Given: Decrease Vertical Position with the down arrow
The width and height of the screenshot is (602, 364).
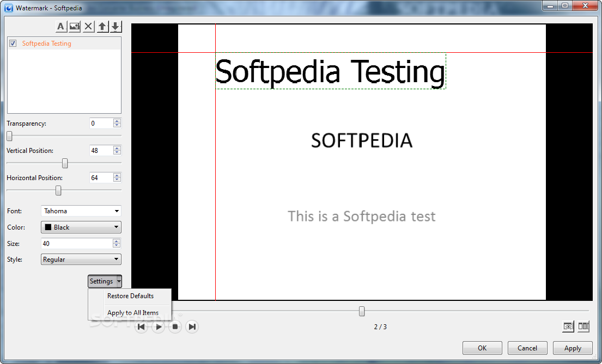Looking at the screenshot, I should pos(117,153).
